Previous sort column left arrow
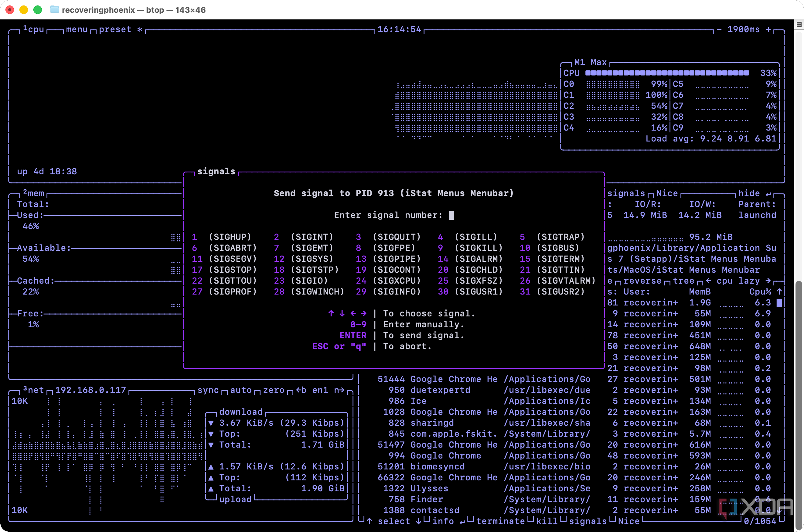The width and height of the screenshot is (804, 532). pos(708,281)
